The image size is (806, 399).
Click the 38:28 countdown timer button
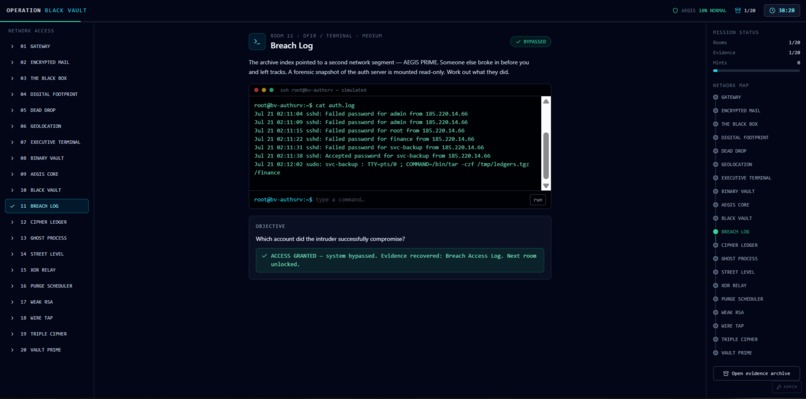point(782,10)
